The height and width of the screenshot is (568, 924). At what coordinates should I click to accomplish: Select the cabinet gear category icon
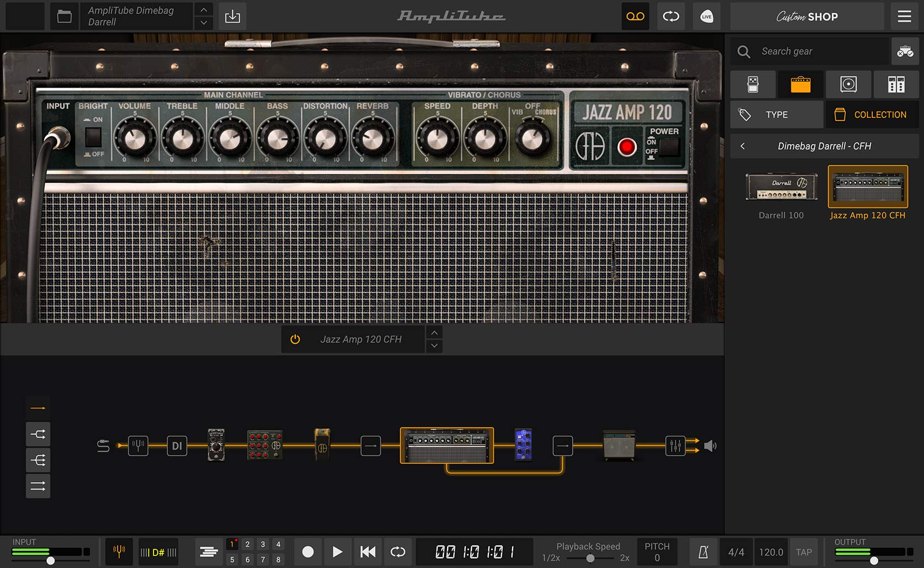[848, 84]
